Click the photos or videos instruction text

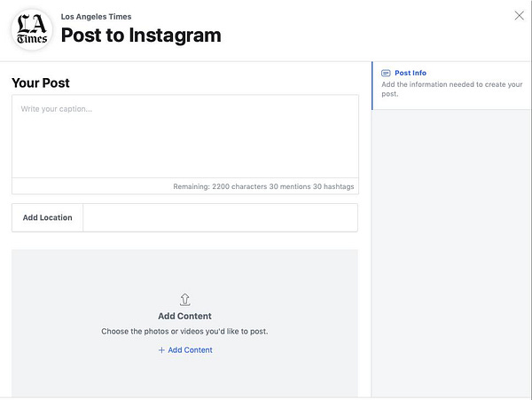click(x=184, y=332)
